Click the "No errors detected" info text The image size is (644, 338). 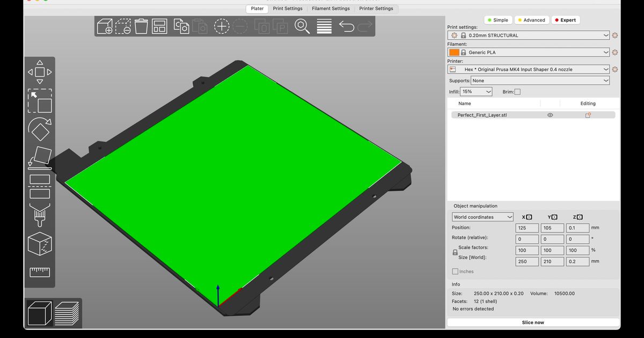[473, 309]
